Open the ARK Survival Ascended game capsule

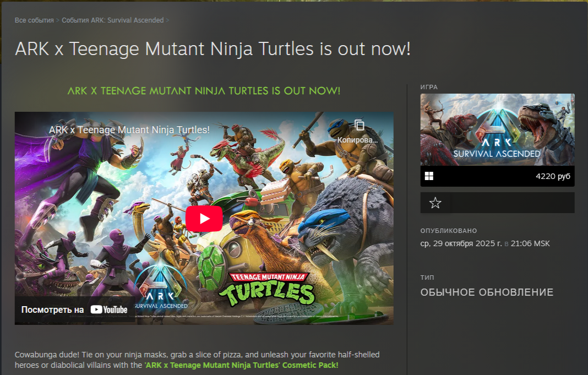[x=497, y=129]
